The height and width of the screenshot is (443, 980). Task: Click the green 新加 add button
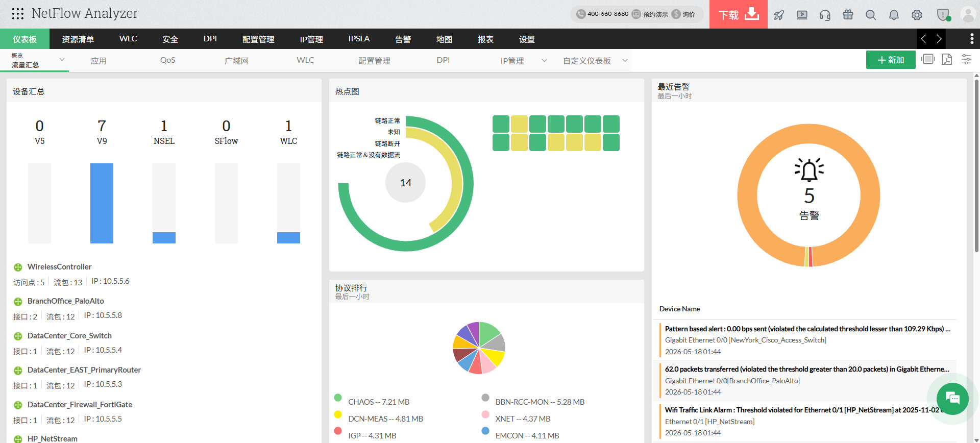pyautogui.click(x=891, y=60)
